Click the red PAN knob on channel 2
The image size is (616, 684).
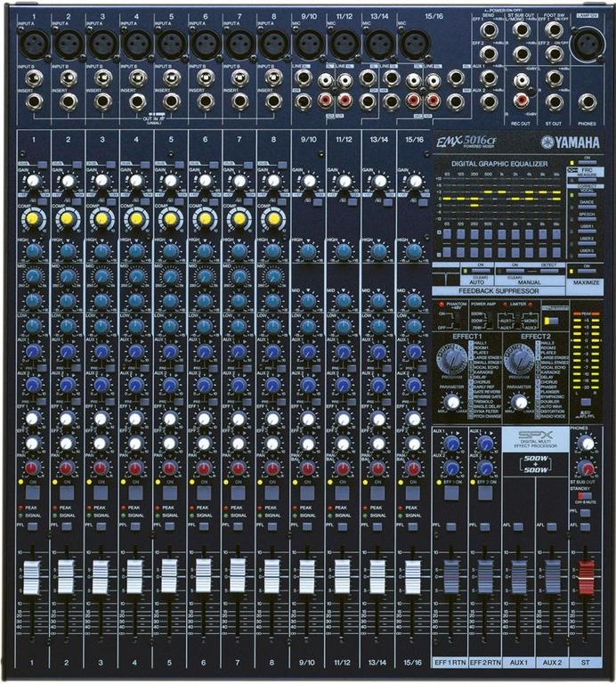click(x=66, y=468)
